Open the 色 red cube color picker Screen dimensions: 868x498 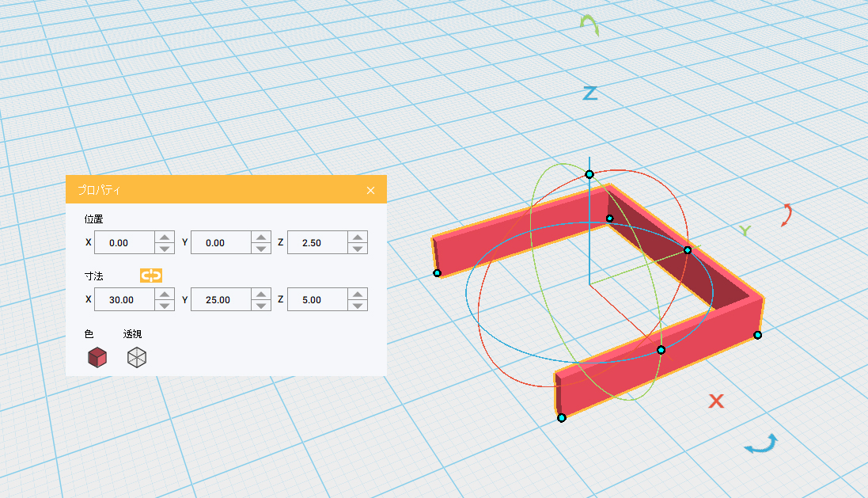[x=97, y=358]
